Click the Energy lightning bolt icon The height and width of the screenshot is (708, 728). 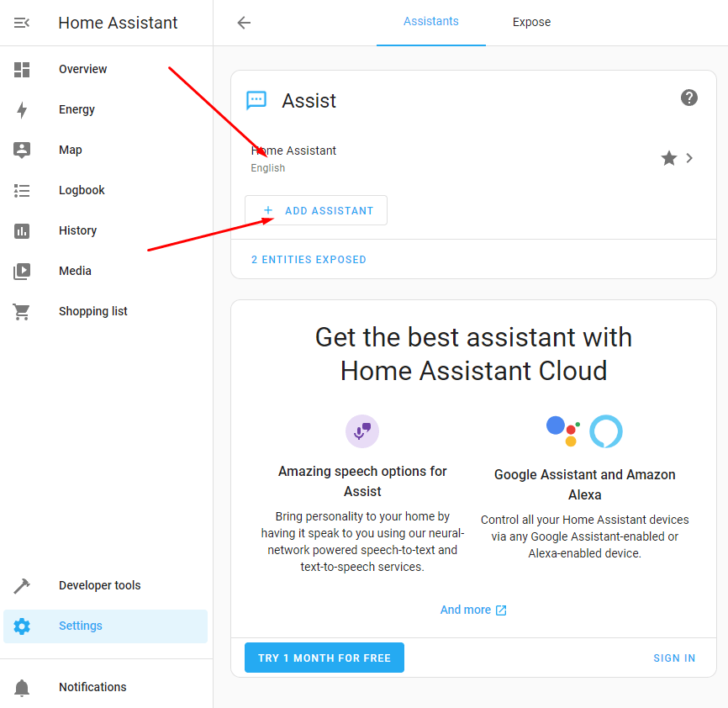(x=22, y=110)
